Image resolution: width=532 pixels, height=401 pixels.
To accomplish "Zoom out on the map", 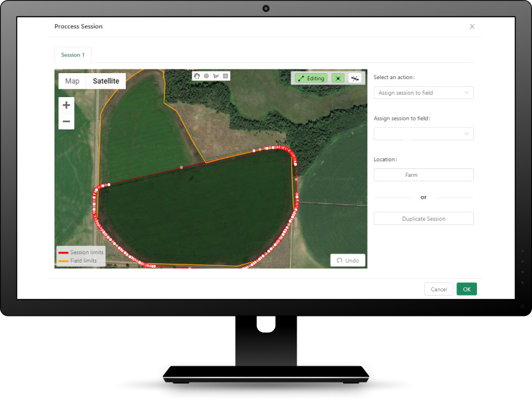I will (66, 121).
